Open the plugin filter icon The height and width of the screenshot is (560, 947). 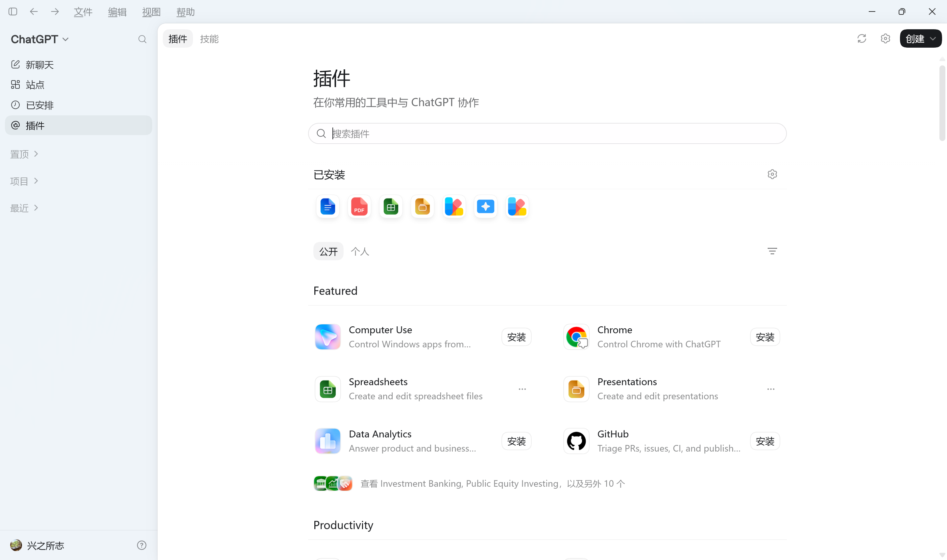pyautogui.click(x=772, y=251)
